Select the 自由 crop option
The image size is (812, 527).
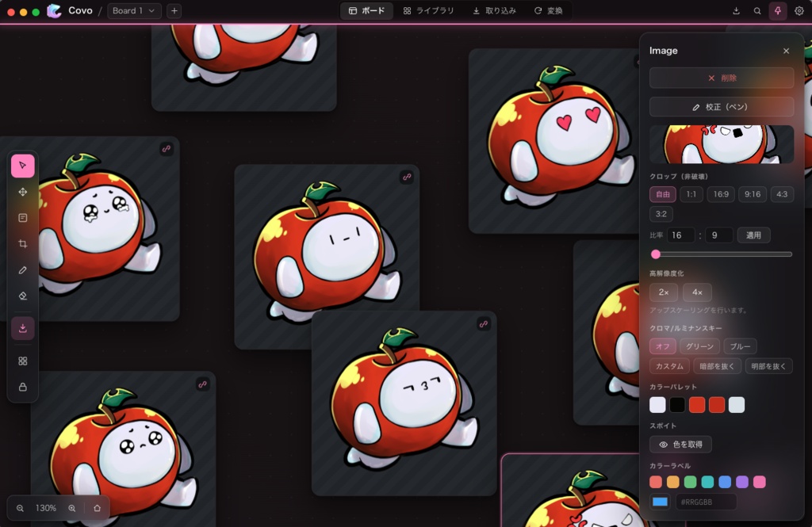coord(663,194)
